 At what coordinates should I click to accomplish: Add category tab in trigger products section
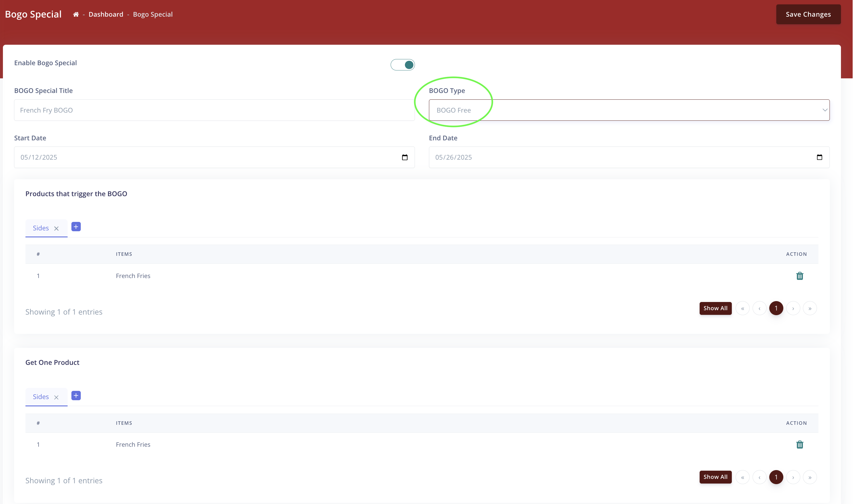[76, 227]
